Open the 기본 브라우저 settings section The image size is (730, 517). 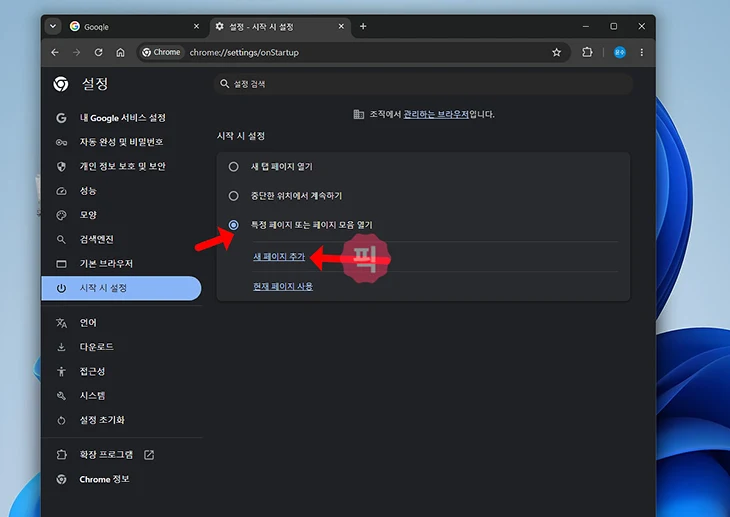pos(122,264)
